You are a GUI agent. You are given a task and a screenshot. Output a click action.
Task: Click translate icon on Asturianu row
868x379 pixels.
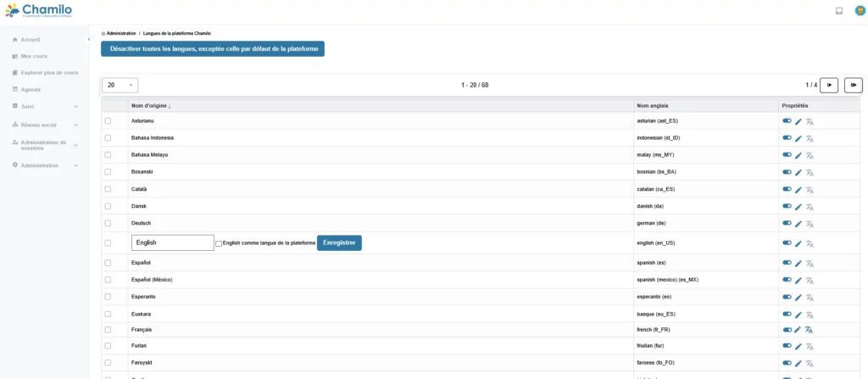pyautogui.click(x=810, y=122)
